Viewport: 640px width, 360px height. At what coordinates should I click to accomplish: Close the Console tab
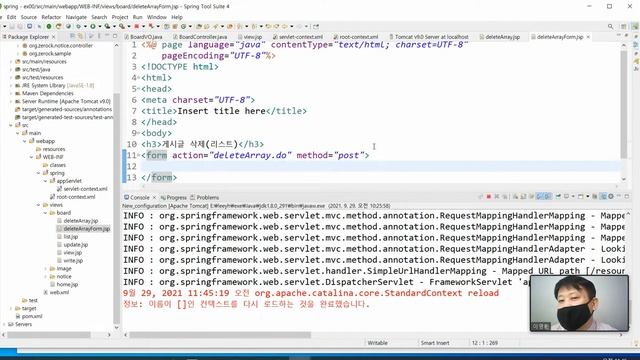pyautogui.click(x=154, y=198)
